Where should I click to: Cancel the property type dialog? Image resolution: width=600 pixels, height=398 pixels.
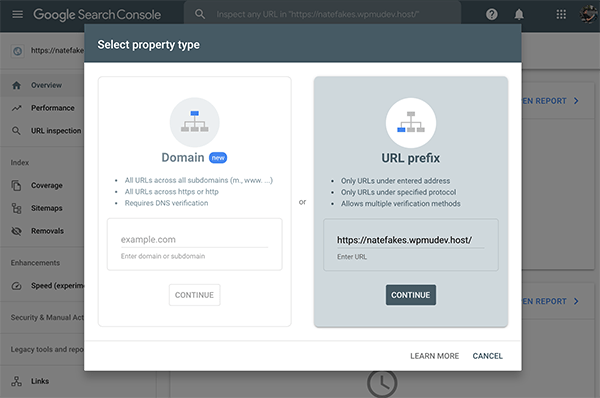[x=488, y=356]
